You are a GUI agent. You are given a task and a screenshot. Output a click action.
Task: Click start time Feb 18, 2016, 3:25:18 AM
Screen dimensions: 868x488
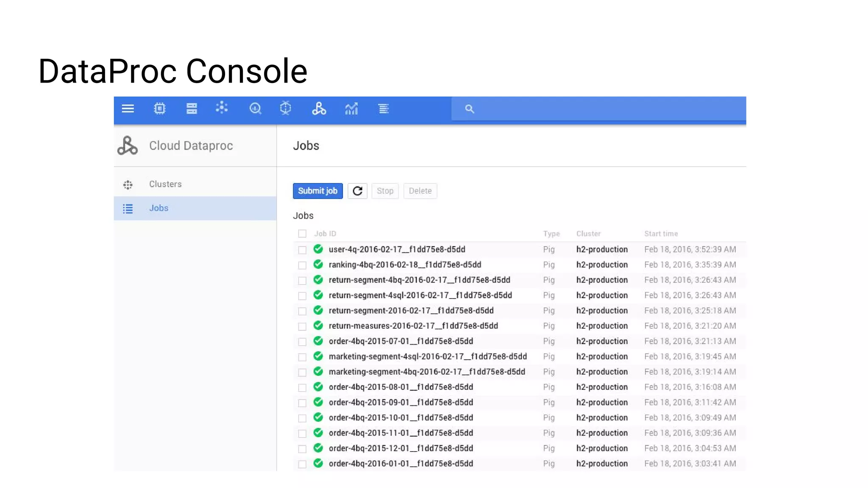tap(690, 311)
